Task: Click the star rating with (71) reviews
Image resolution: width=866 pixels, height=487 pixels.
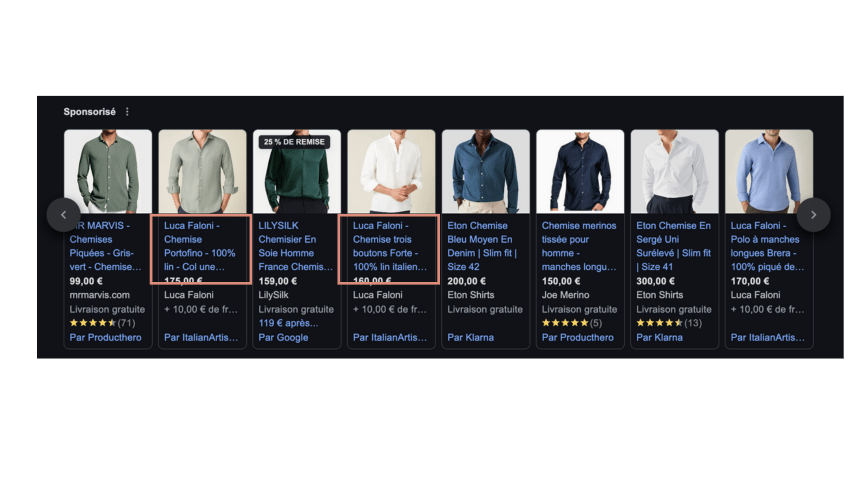Action: click(102, 323)
